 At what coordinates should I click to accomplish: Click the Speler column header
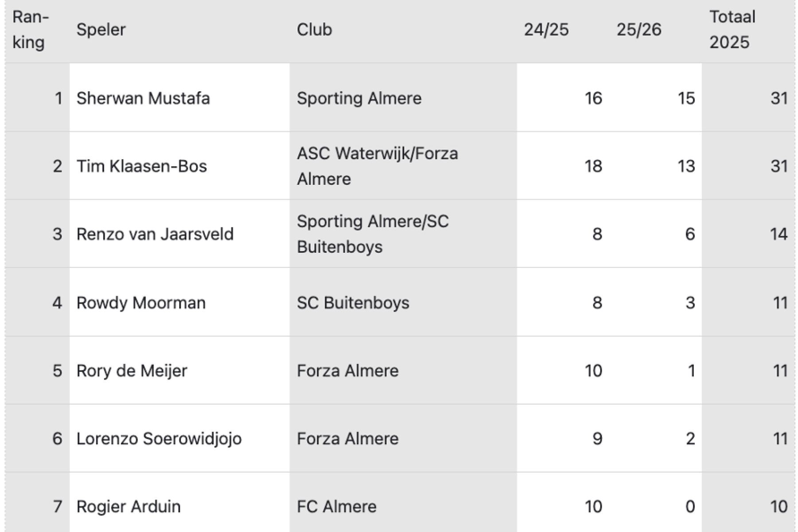[101, 30]
